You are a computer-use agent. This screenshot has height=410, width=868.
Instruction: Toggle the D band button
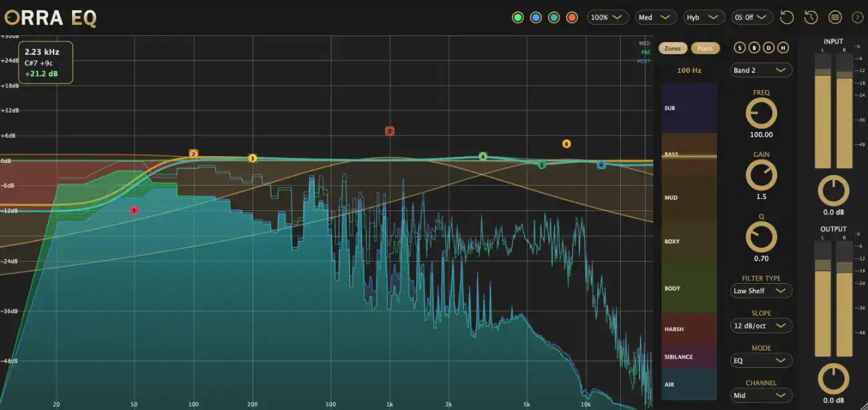(x=768, y=47)
